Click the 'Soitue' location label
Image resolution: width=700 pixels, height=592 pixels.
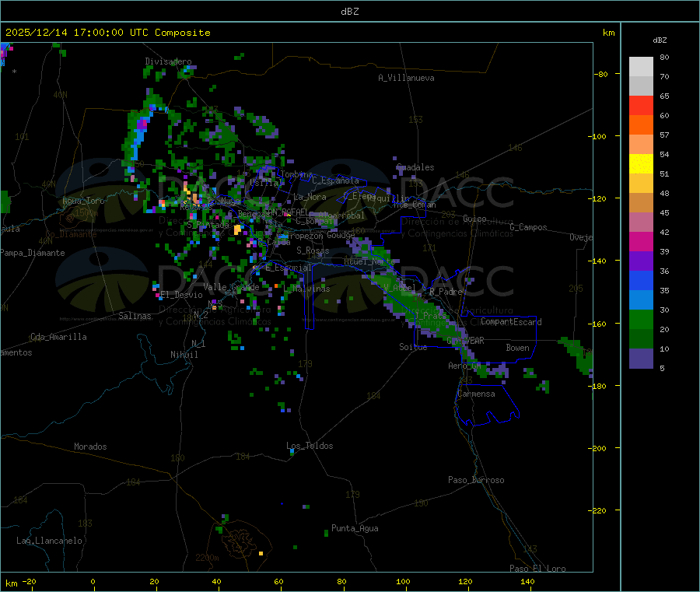pos(413,347)
